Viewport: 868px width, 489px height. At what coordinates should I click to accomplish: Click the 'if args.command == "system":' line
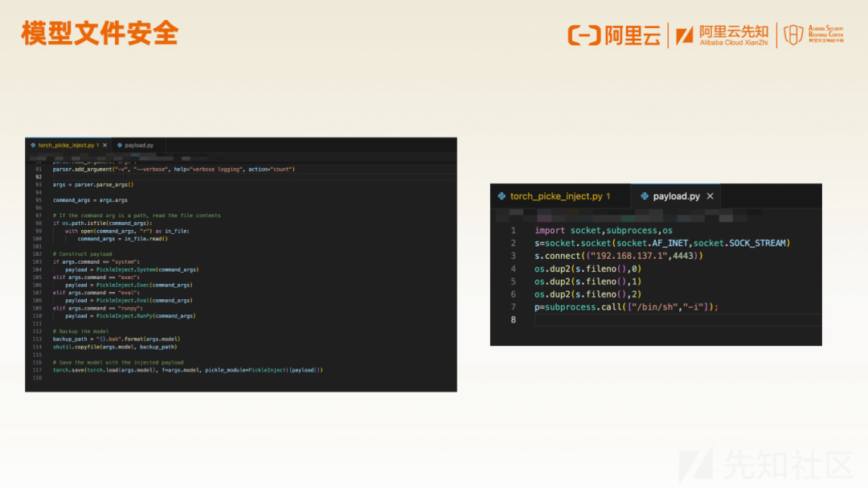click(96, 262)
